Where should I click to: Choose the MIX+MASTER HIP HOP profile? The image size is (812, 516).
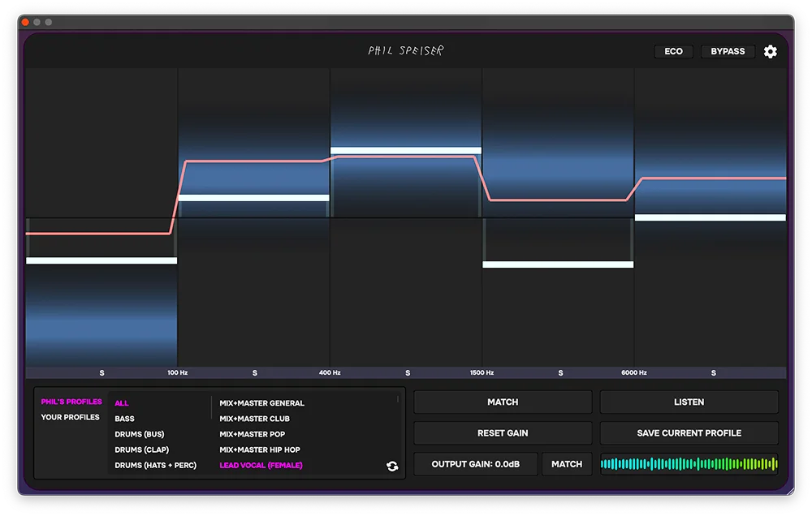[260, 449]
